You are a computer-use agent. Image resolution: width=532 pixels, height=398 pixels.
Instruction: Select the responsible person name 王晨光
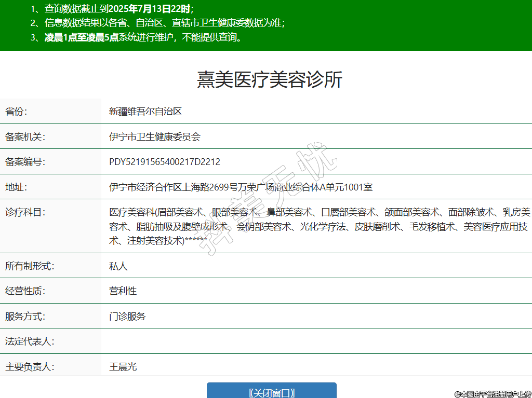tap(123, 367)
